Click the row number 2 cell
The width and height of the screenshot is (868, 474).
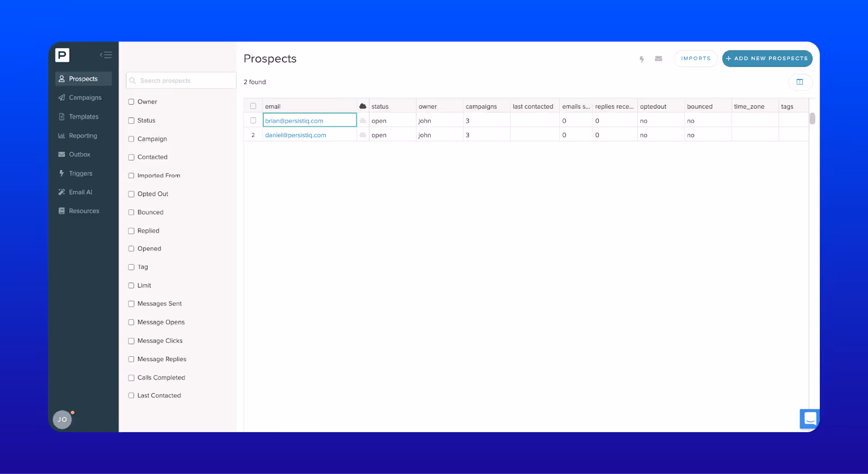pos(253,135)
